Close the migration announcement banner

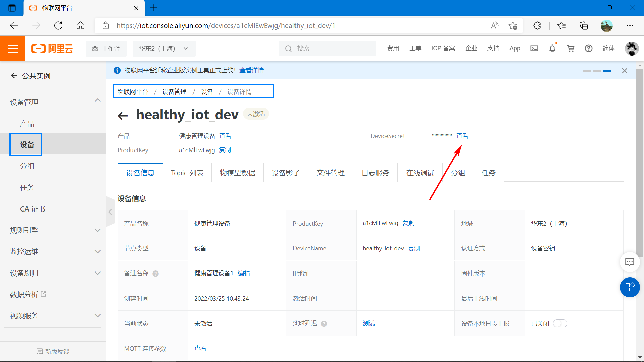(625, 71)
